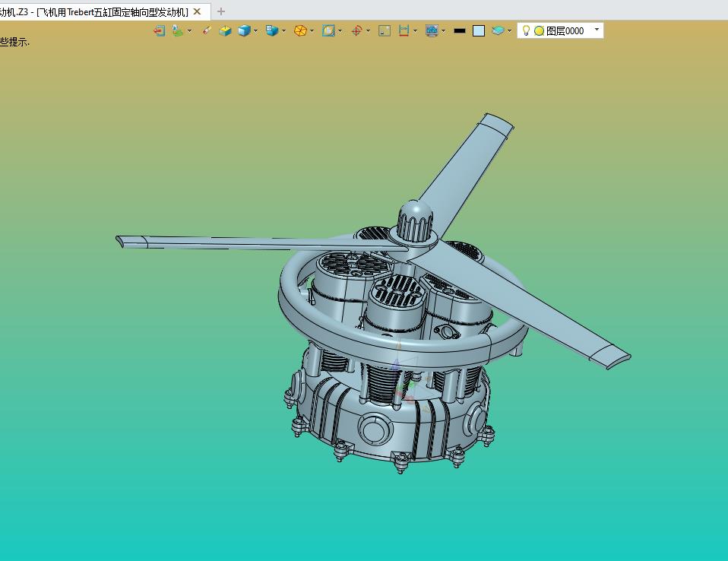Click the monitor display settings icon

click(x=432, y=30)
